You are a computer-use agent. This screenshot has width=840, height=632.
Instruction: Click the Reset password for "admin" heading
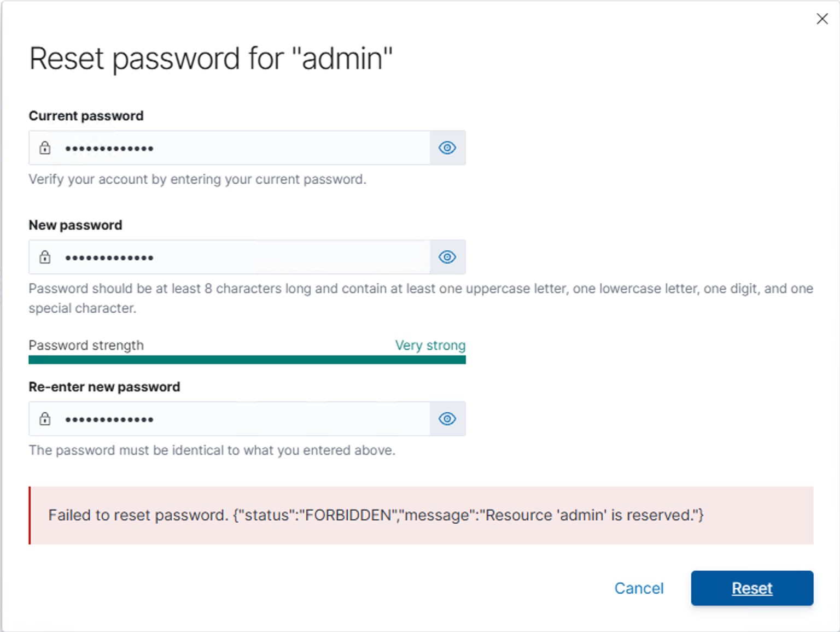(x=211, y=59)
